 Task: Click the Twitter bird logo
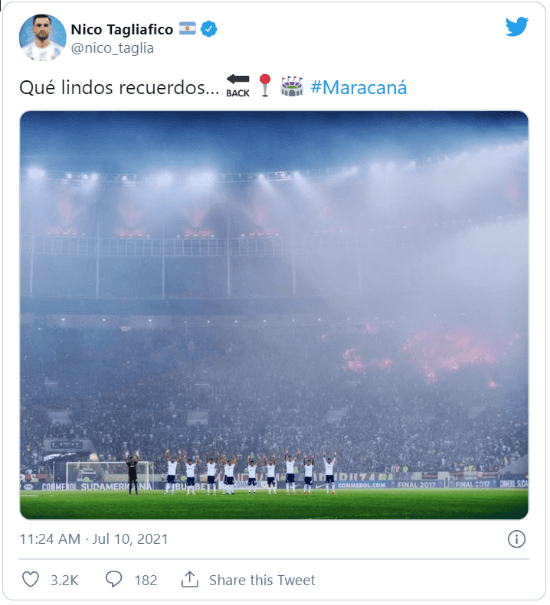coord(517,27)
